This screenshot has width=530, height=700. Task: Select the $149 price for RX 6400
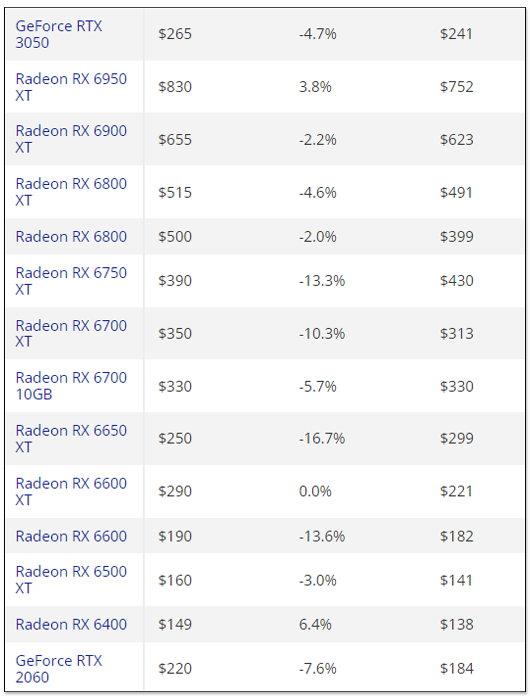pos(175,625)
